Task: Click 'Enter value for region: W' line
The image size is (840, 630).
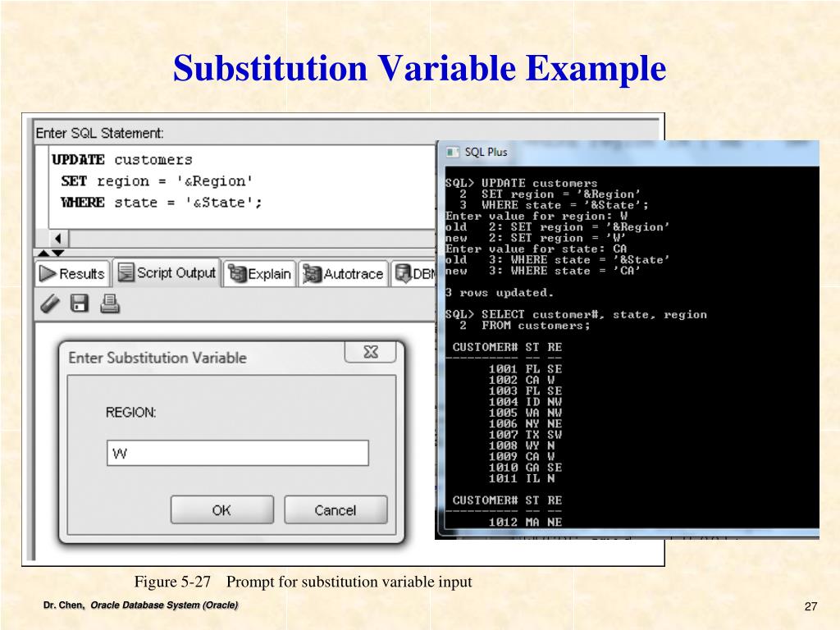Action: pos(536,216)
